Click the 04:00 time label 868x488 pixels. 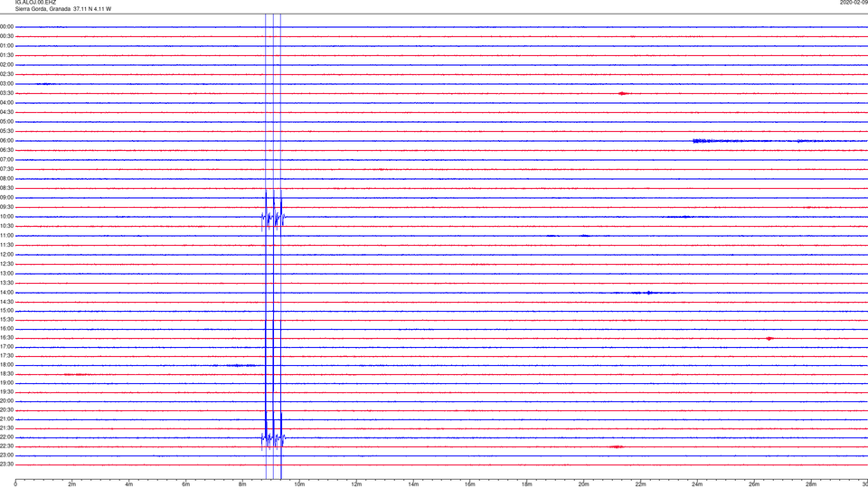pyautogui.click(x=6, y=102)
